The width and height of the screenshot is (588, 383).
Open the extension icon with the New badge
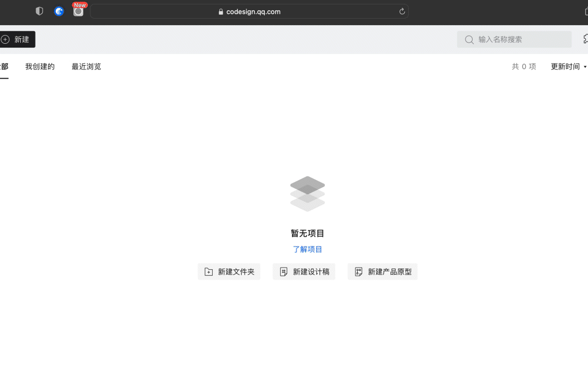click(78, 10)
